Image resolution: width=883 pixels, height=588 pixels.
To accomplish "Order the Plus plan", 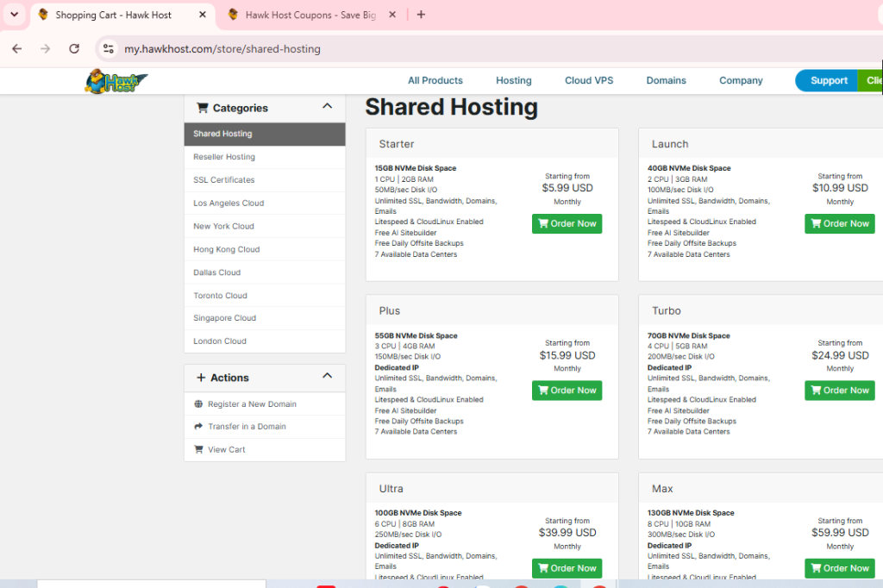I will pyautogui.click(x=567, y=391).
